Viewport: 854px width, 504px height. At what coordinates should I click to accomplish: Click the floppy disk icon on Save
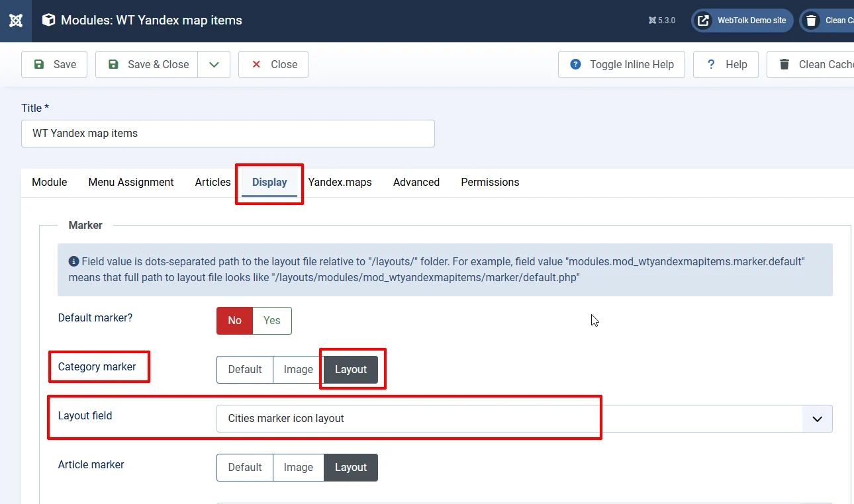(x=39, y=64)
